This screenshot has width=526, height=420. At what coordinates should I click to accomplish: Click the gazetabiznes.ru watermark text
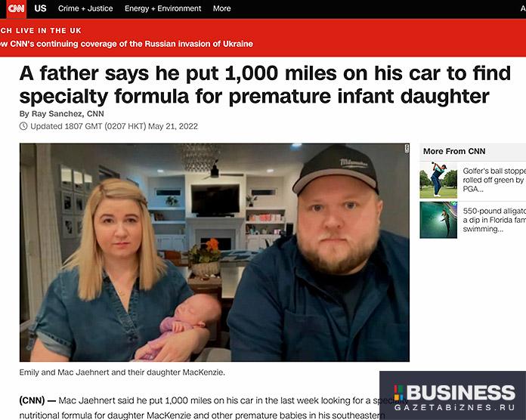pos(454,408)
